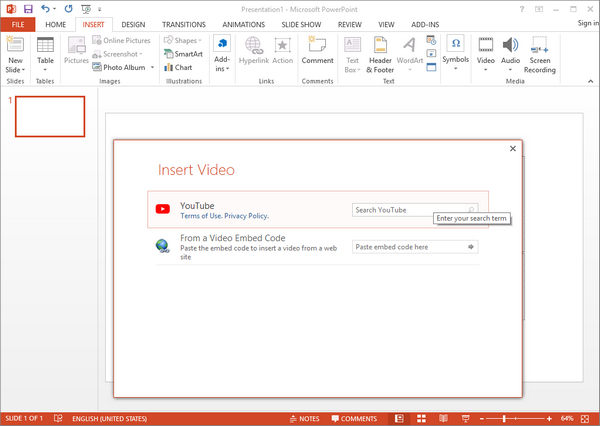The image size is (600, 426).
Task: Switch to Slide Sorter view
Action: click(x=421, y=419)
